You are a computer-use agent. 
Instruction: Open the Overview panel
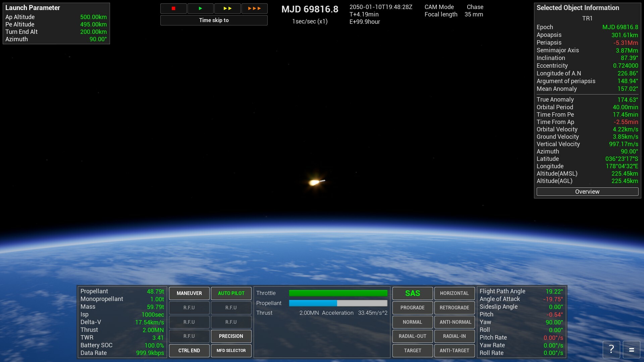coord(587,191)
